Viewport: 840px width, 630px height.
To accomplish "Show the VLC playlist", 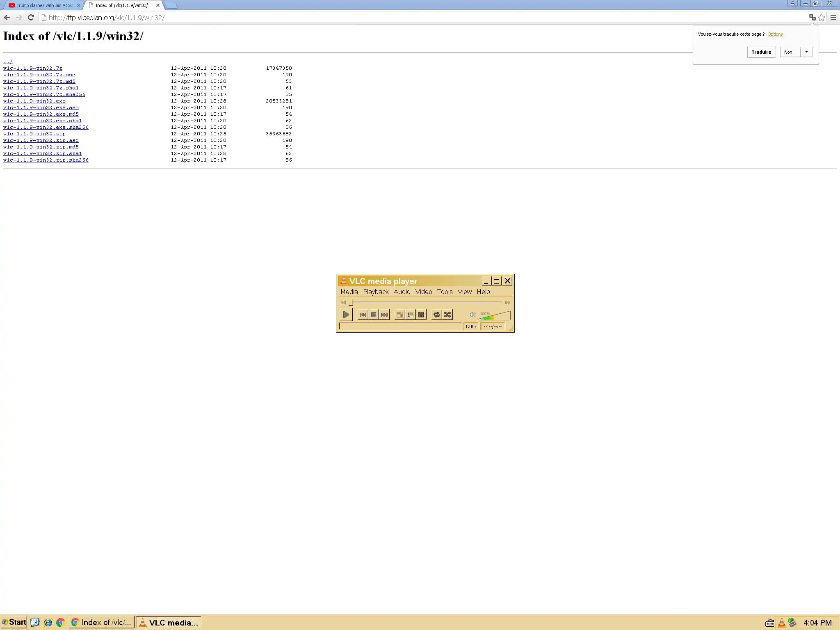I will coord(410,315).
